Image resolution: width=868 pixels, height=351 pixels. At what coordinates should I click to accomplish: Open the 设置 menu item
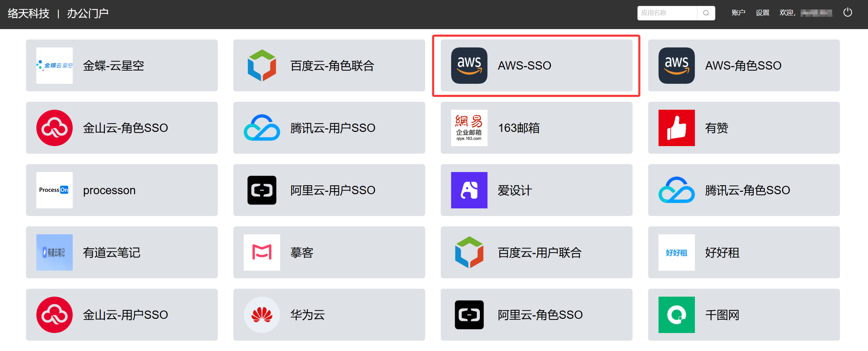(x=762, y=13)
